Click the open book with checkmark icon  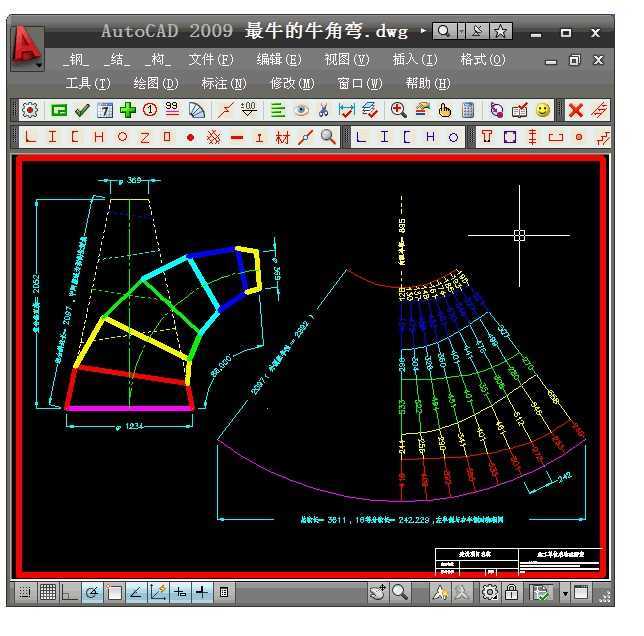tap(520, 110)
